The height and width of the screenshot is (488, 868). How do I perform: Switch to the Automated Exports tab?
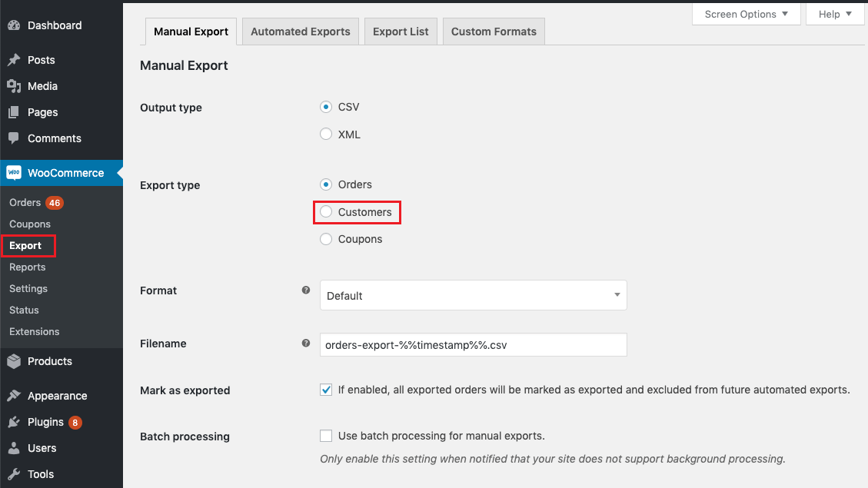point(301,32)
